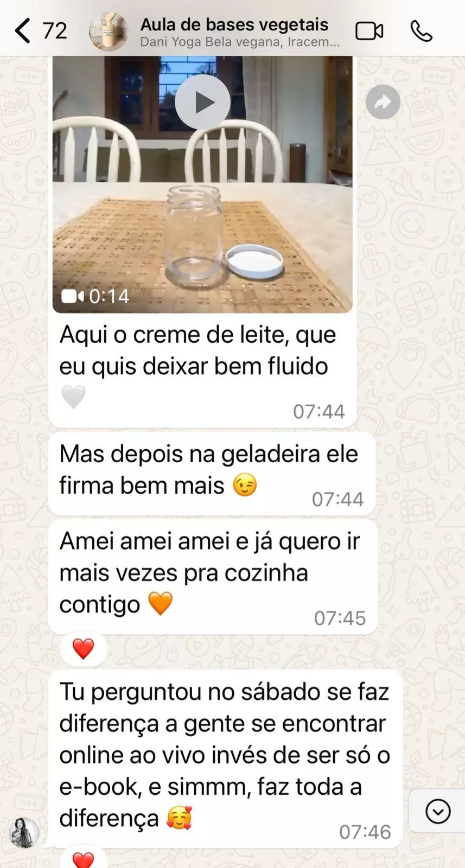
Task: Open the 'Aula de bases vegetais' group info
Action: point(234,24)
